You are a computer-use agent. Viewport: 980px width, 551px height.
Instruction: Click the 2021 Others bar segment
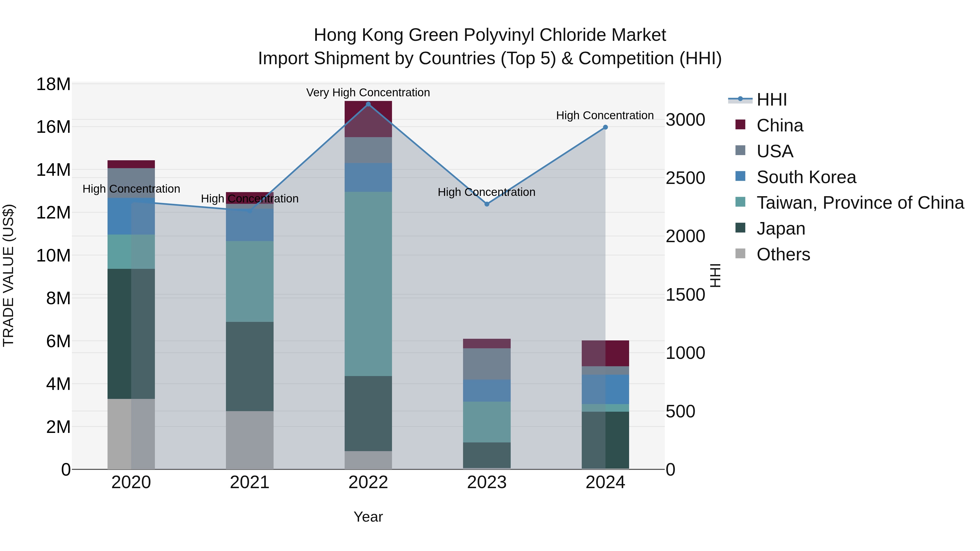tap(250, 440)
